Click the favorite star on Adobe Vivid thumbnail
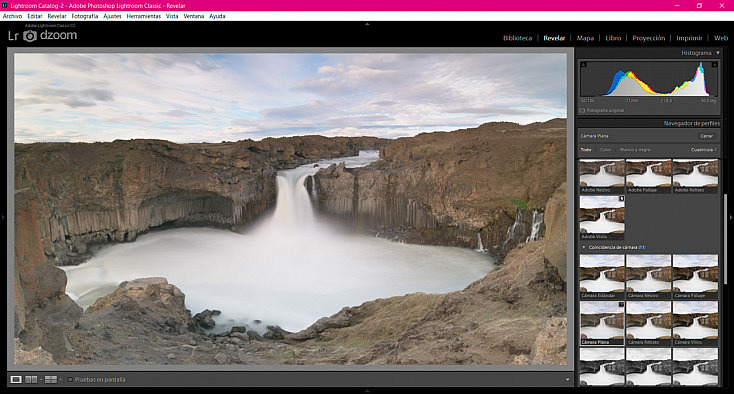Screen dimensions: 734x394 coord(622,198)
